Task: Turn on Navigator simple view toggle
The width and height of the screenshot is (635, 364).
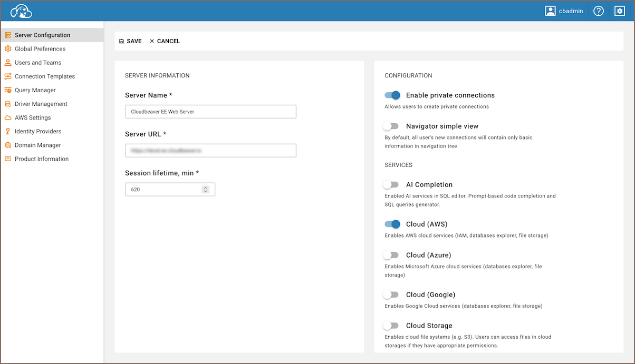Action: pyautogui.click(x=391, y=126)
